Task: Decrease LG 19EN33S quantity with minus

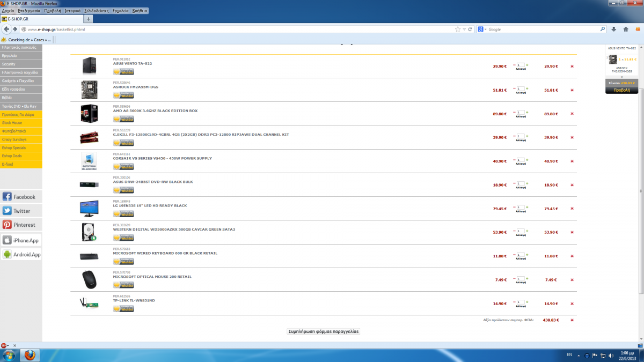Action: (x=514, y=207)
